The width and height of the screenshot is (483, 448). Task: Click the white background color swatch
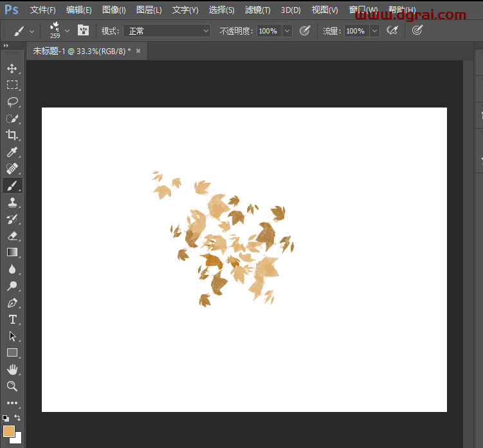click(18, 439)
